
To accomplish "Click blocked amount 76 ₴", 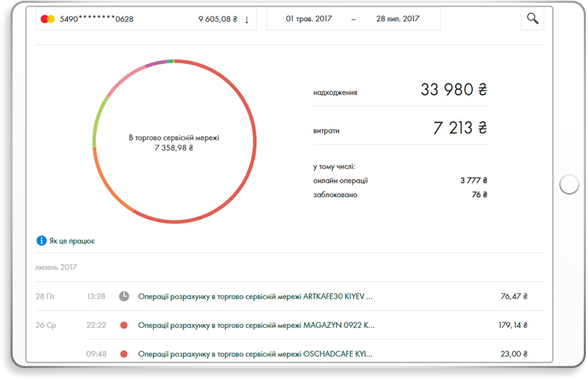I will [479, 195].
